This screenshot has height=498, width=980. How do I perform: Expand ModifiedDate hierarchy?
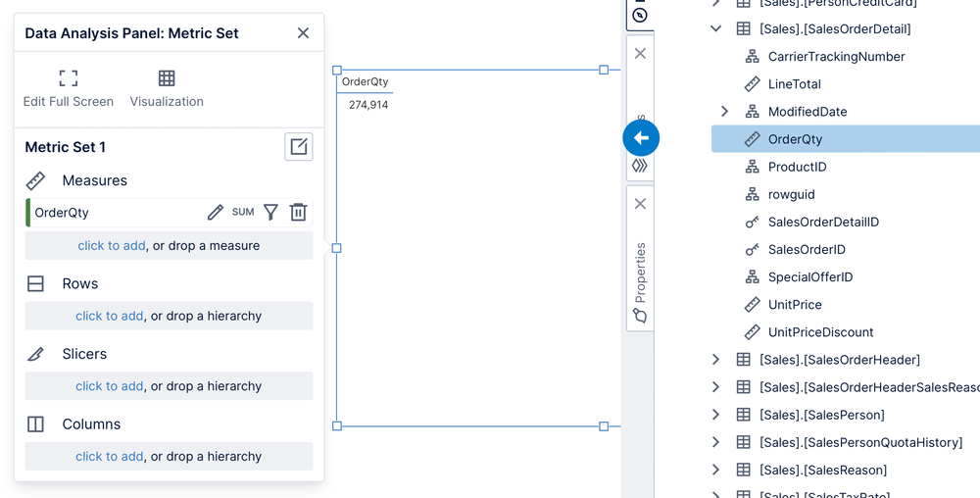[x=724, y=111]
